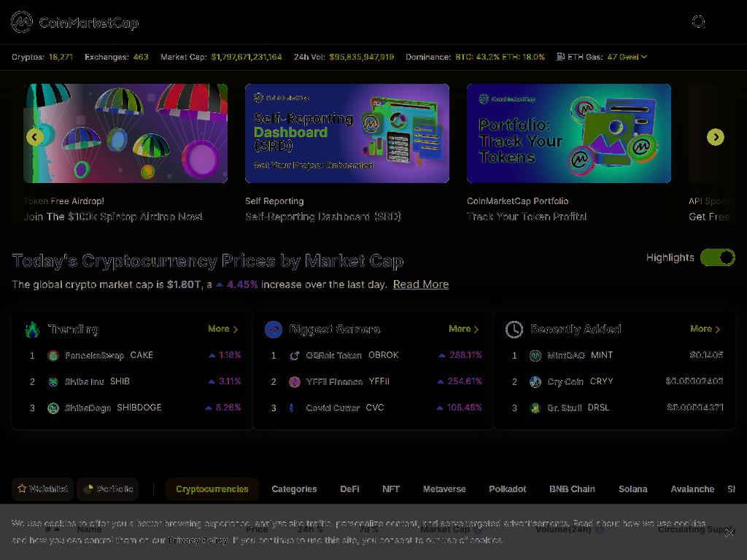Select the DeFi tab
747x560 pixels.
(x=349, y=489)
